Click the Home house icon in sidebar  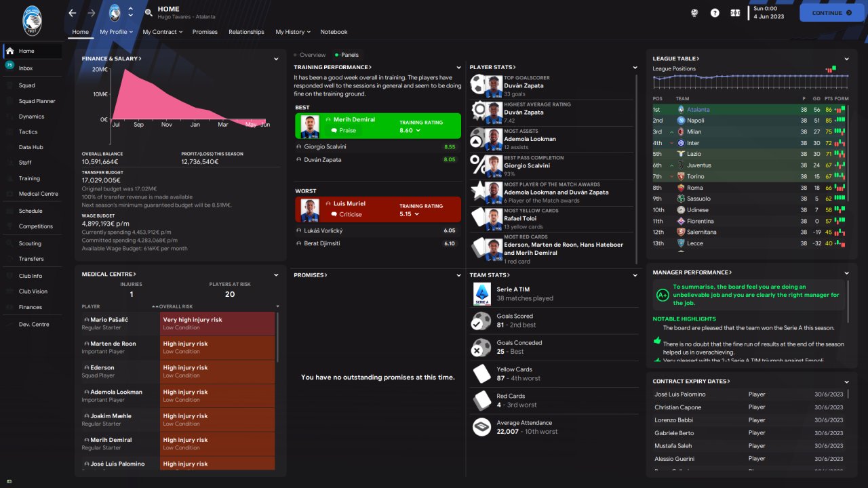(9, 51)
